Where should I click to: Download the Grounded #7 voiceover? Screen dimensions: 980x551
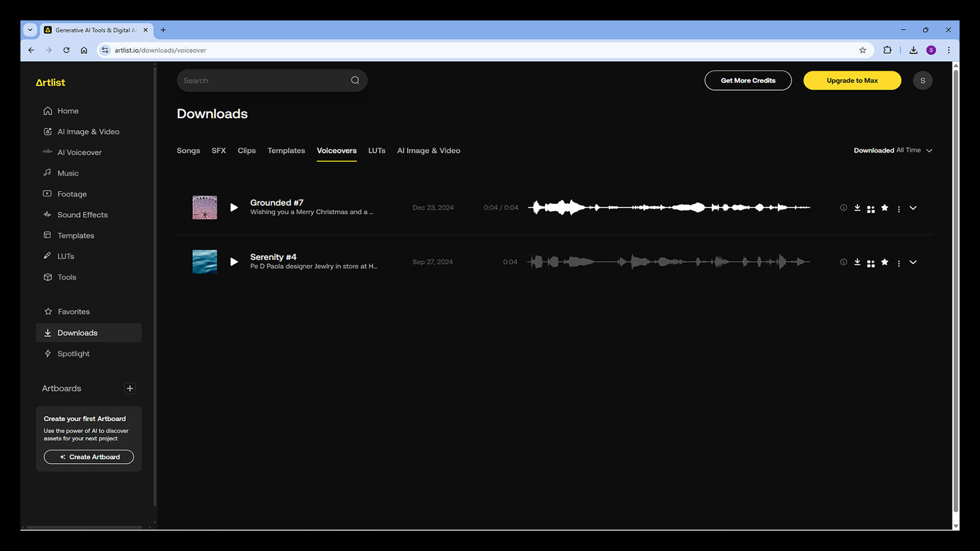[x=857, y=208]
